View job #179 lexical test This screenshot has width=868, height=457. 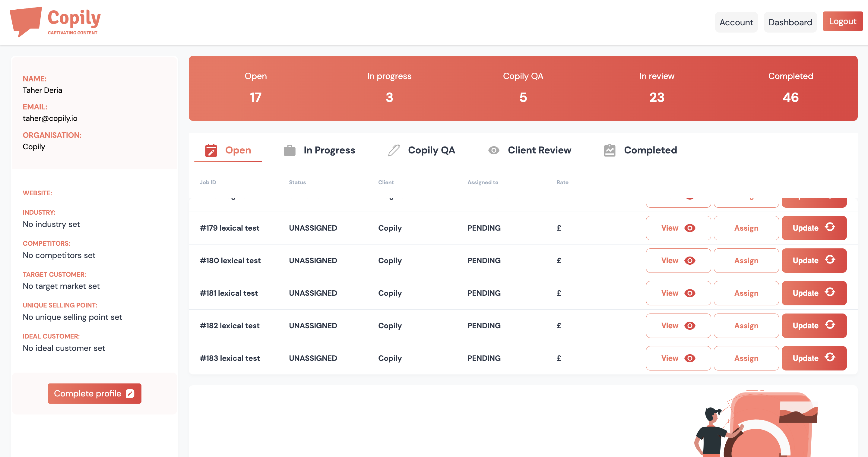678,228
